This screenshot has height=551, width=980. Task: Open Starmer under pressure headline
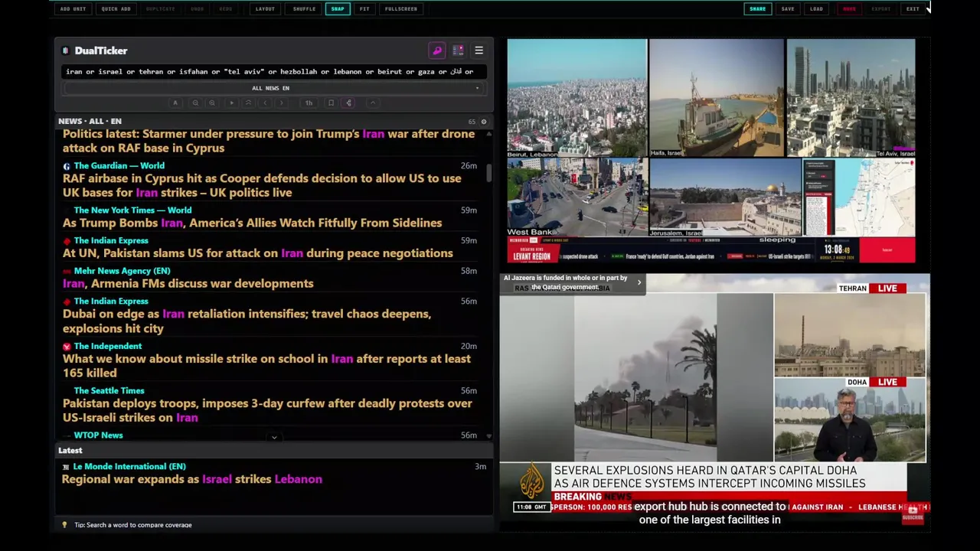[269, 142]
